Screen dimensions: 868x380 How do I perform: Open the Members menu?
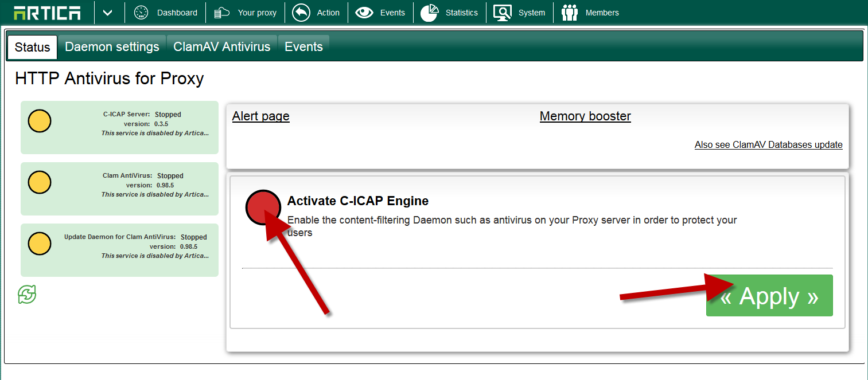tap(602, 13)
